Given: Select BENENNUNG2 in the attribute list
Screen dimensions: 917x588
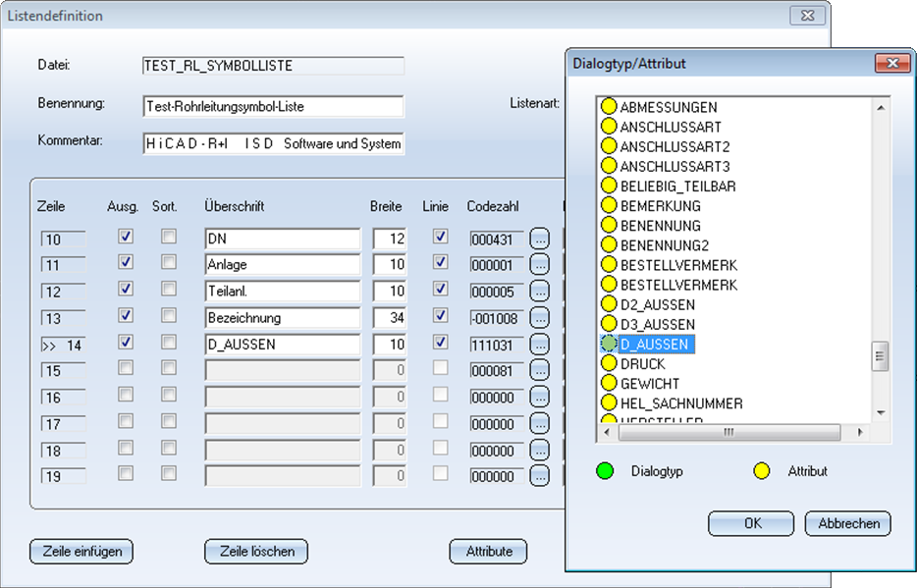Looking at the screenshot, I should (665, 245).
